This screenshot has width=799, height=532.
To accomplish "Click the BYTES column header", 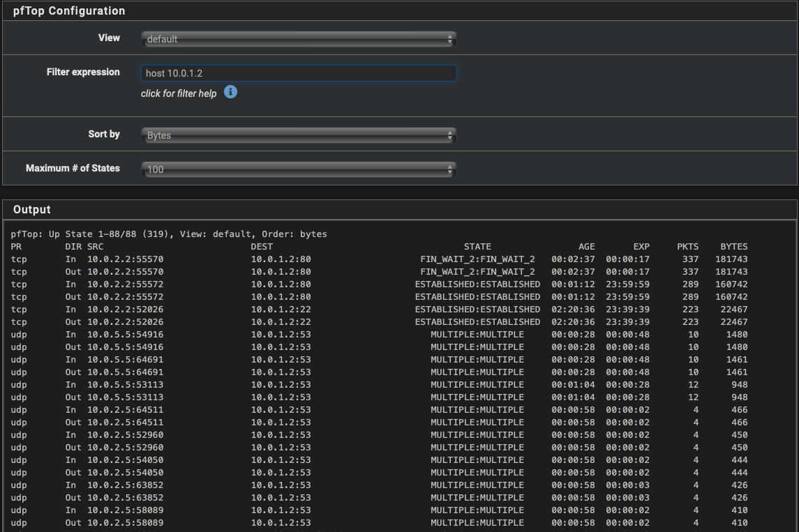I will click(x=733, y=247).
